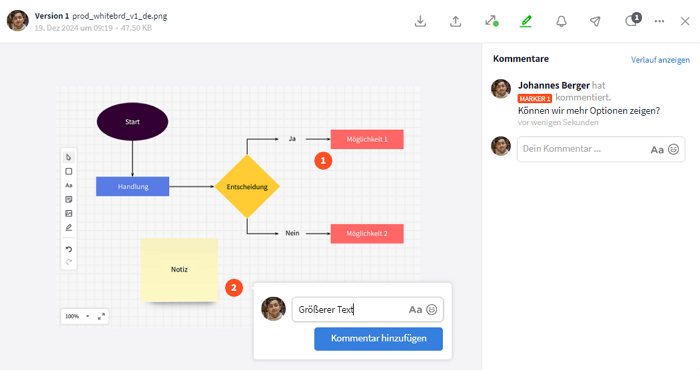The image size is (700, 370).
Task: Click the edit-status icon with green dot
Action: 492,21
